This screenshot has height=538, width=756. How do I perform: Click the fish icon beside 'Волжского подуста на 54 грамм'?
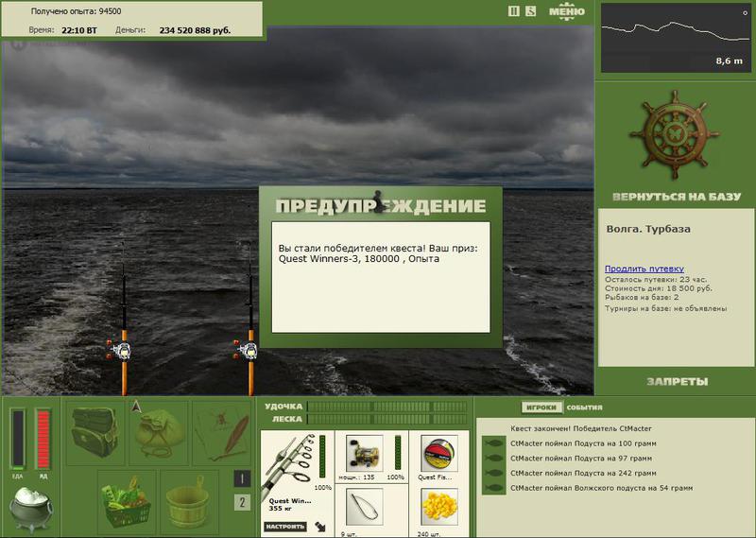(493, 488)
